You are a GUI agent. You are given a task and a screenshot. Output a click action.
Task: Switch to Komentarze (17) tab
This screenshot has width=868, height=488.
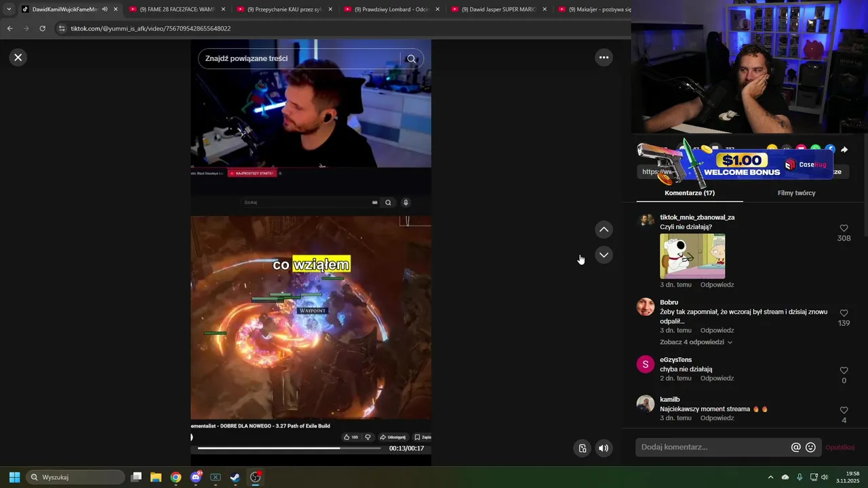coord(690,193)
